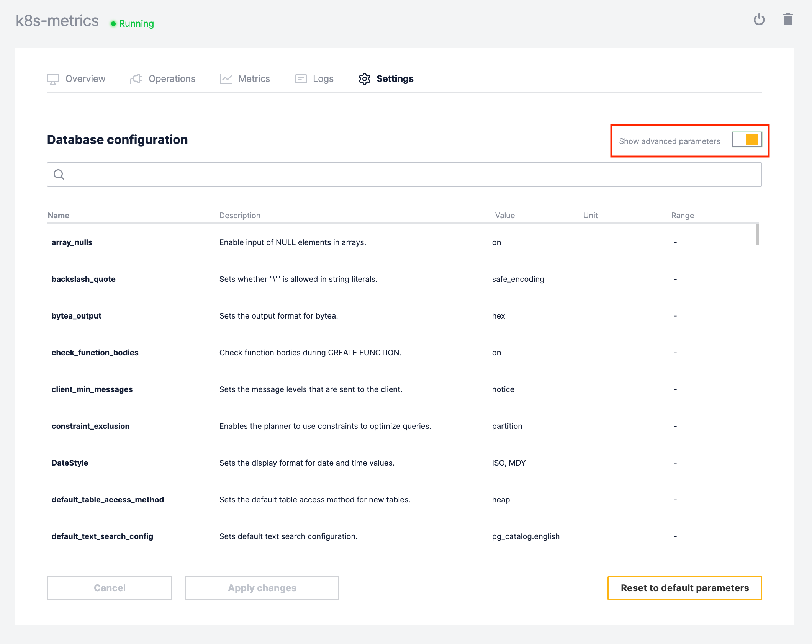Click the Unit column header
The width and height of the screenshot is (812, 644).
pyautogui.click(x=590, y=216)
